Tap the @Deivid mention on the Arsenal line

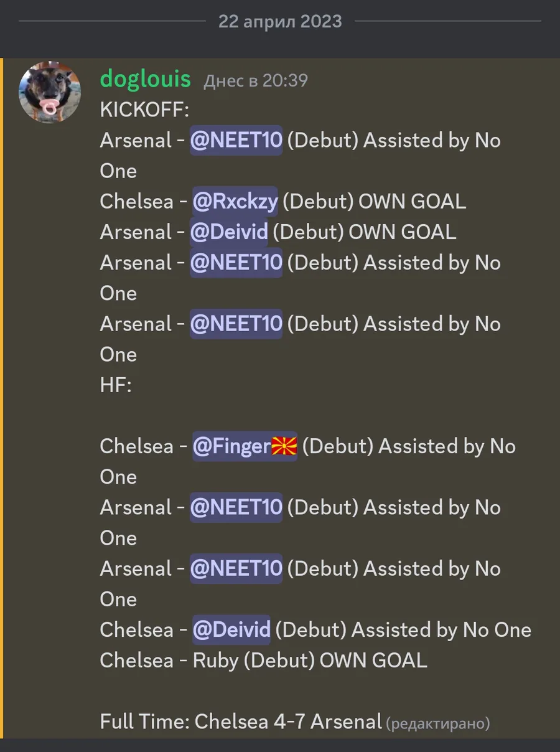click(229, 232)
